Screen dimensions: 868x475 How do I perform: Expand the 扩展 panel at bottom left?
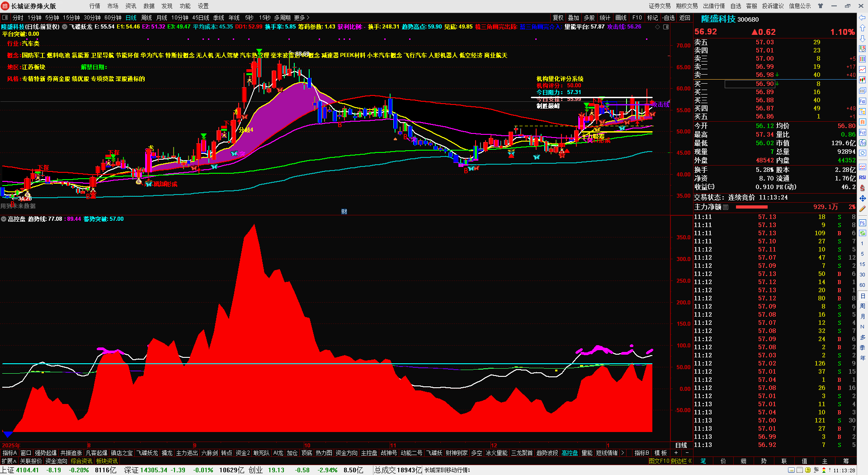pos(9,461)
